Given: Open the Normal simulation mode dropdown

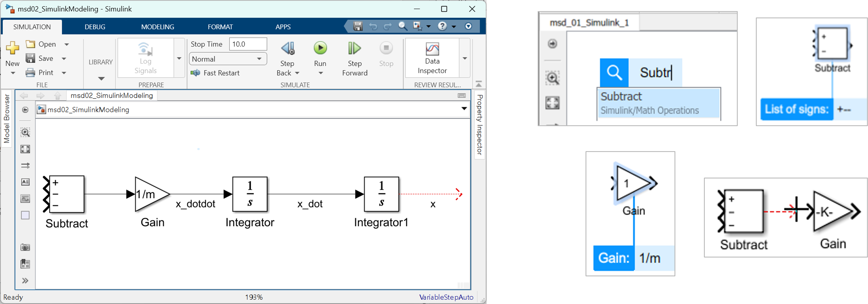Looking at the screenshot, I should coord(228,59).
